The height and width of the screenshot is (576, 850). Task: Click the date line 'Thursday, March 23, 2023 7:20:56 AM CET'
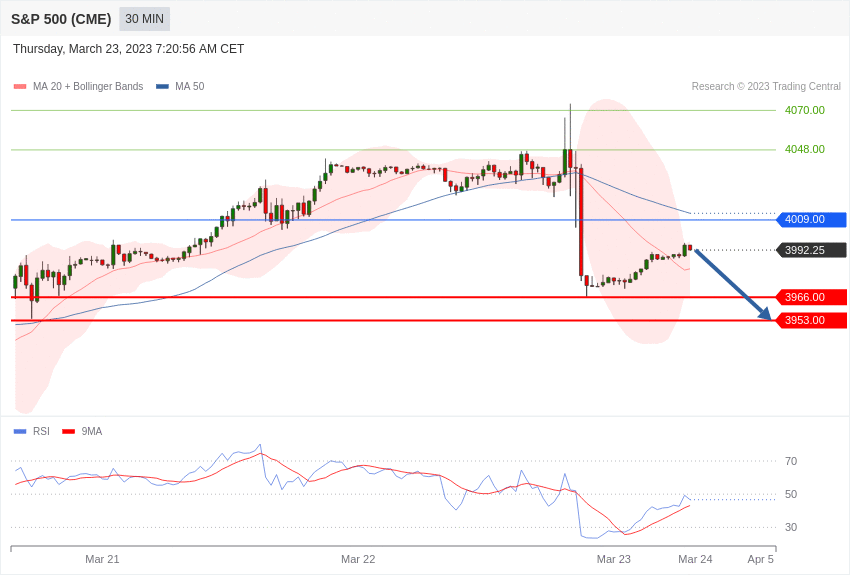128,49
